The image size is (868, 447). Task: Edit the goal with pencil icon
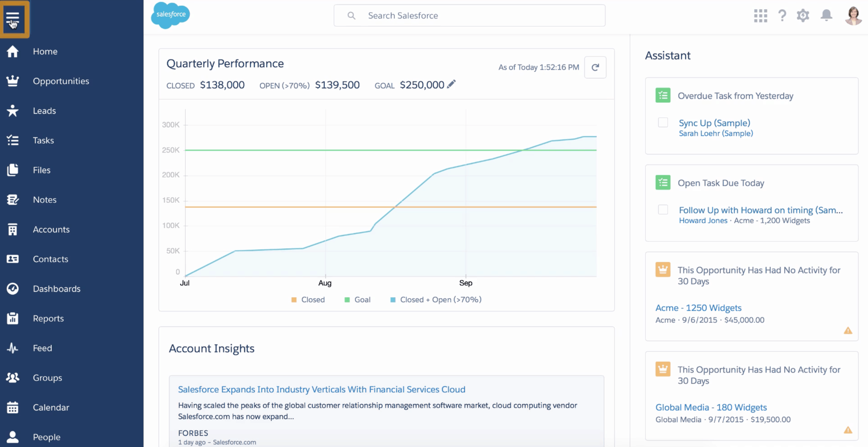tap(451, 84)
